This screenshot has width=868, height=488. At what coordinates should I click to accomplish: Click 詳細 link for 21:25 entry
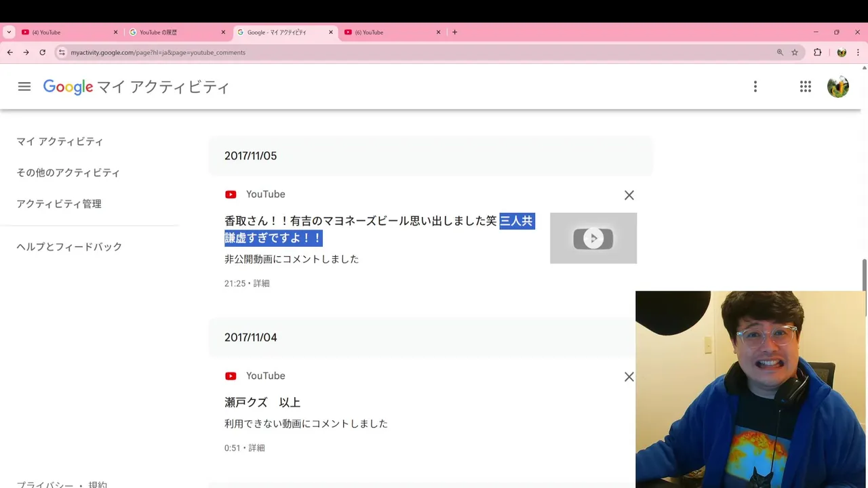coord(261,283)
